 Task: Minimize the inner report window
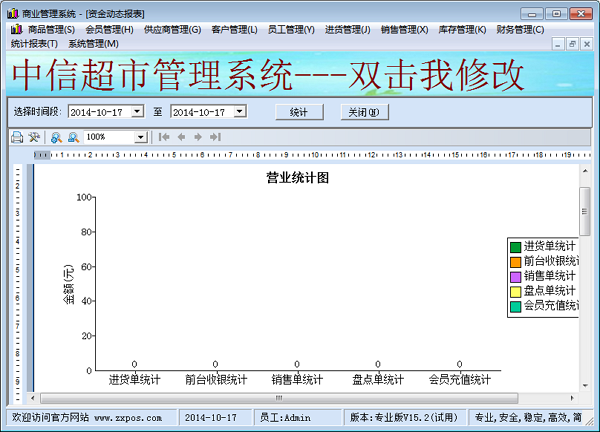coord(558,44)
